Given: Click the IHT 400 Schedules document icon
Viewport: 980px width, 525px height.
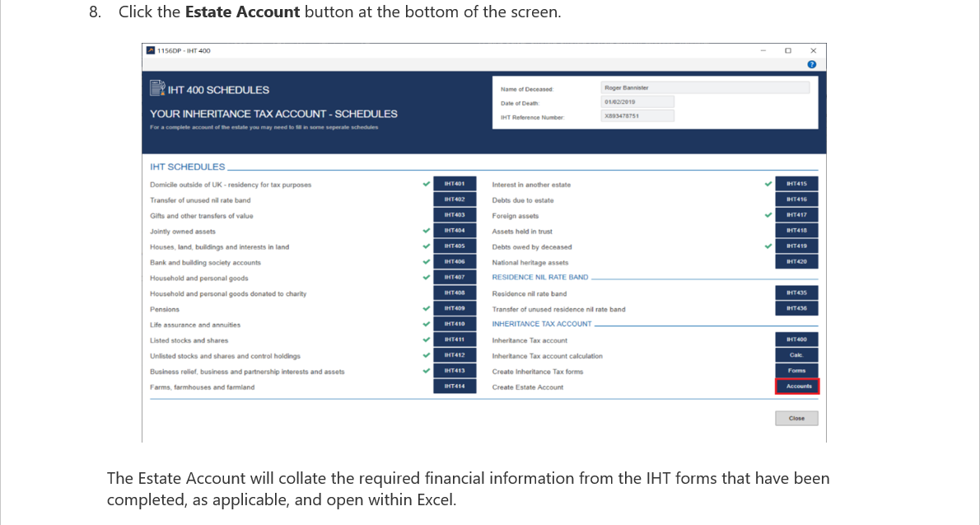Looking at the screenshot, I should tap(156, 87).
